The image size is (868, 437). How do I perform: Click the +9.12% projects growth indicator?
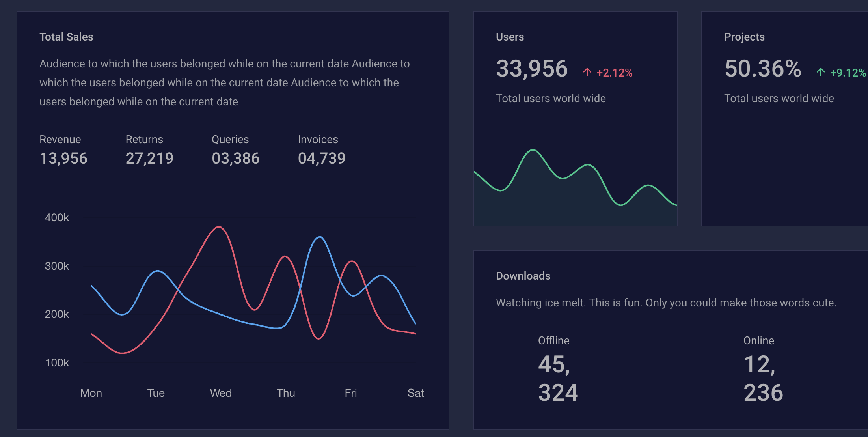pos(848,73)
